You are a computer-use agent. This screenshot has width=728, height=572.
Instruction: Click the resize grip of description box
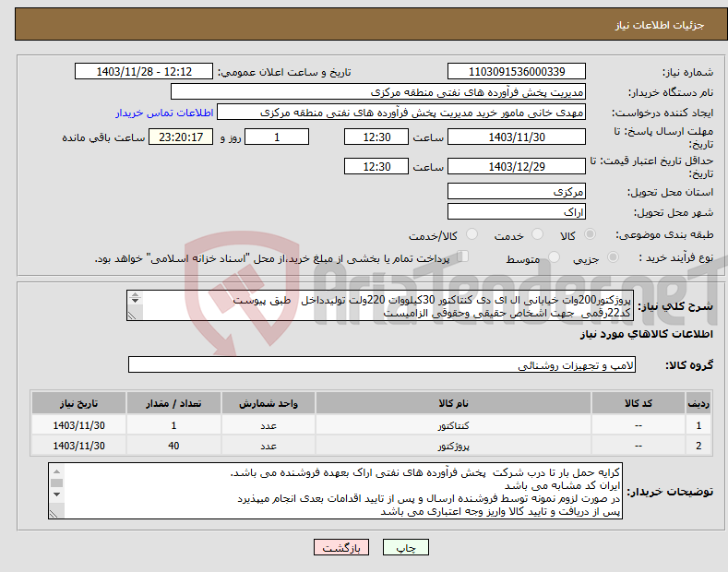point(132,316)
